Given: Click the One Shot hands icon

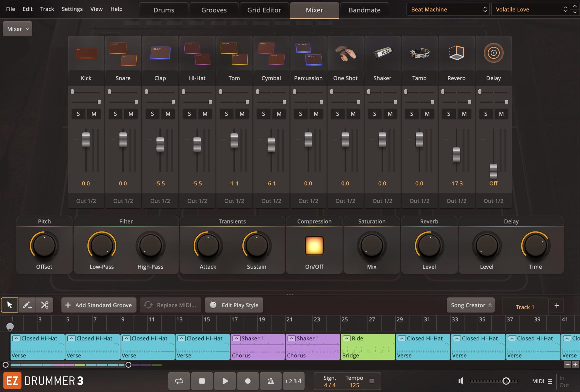Looking at the screenshot, I should click(345, 53).
